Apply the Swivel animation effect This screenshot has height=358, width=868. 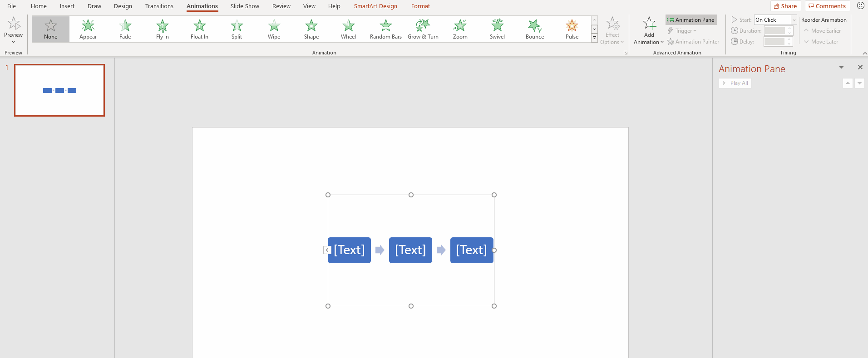point(498,29)
